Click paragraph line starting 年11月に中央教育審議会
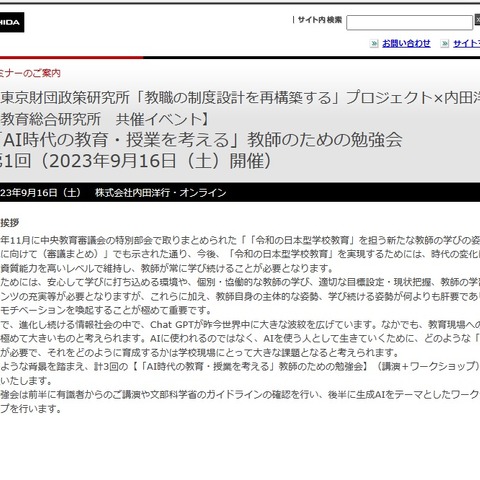This screenshot has height=480, width=480. coord(240,240)
